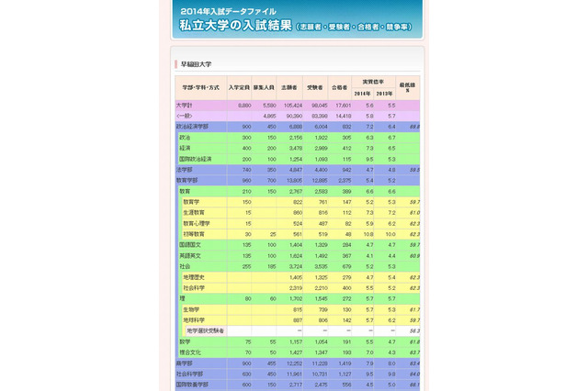Click the 12,252 applicants value in 商学部 row
The width and height of the screenshot is (588, 391).
(x=294, y=363)
